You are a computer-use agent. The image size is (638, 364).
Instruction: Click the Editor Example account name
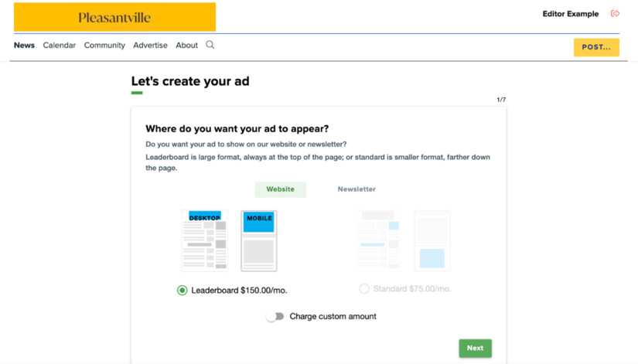pyautogui.click(x=570, y=14)
